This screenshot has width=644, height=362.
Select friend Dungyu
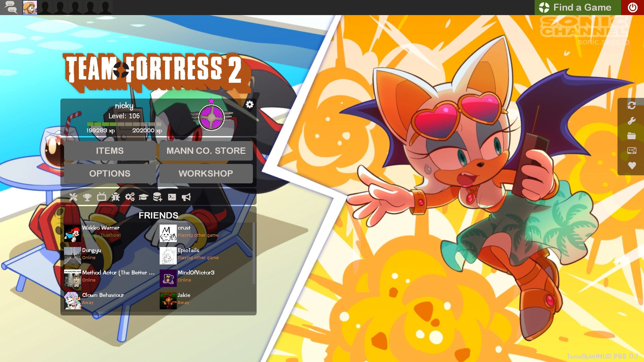(x=110, y=255)
